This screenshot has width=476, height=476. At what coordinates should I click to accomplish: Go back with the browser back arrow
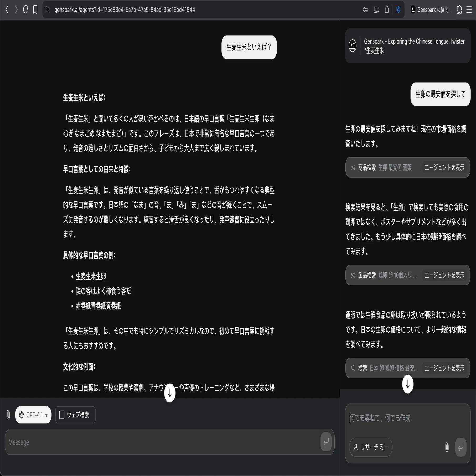tap(7, 10)
